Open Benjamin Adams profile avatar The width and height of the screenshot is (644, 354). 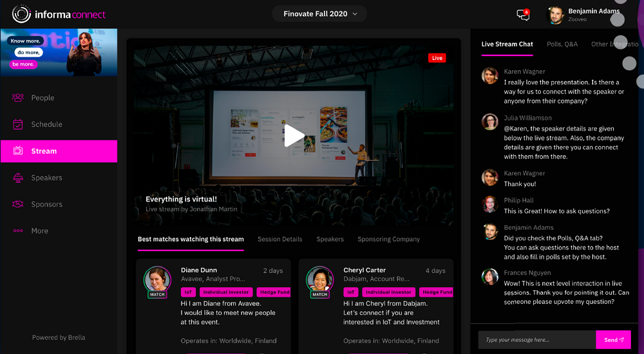[x=555, y=15]
